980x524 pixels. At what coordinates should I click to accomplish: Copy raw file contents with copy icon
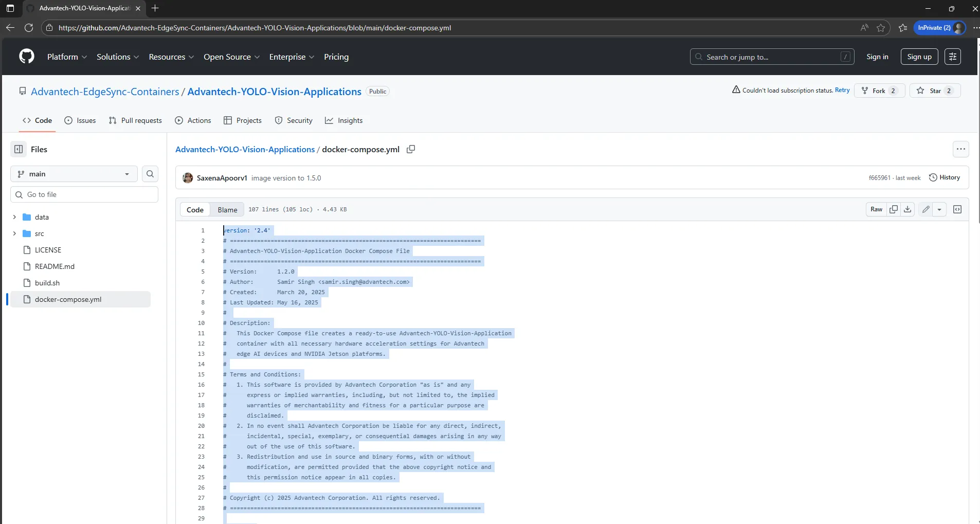pos(895,209)
